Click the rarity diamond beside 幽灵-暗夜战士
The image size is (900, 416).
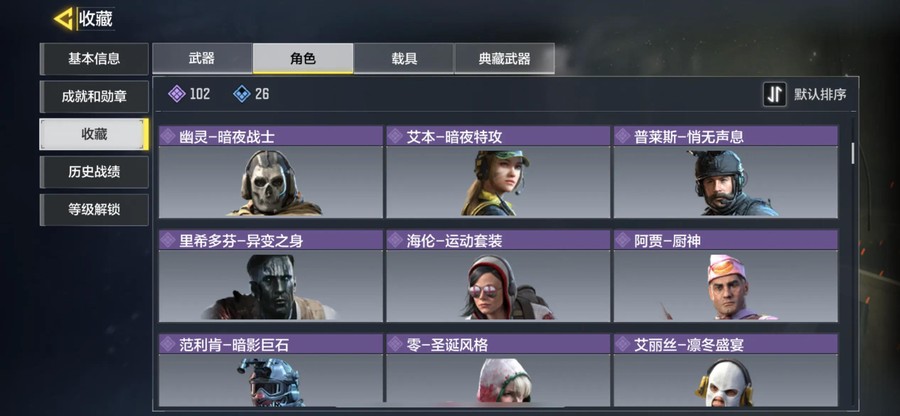pyautogui.click(x=167, y=136)
